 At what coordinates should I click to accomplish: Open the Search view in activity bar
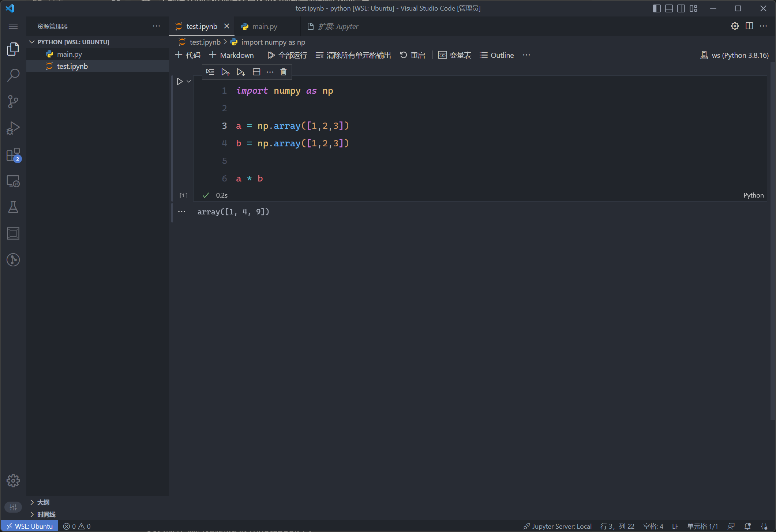click(x=13, y=75)
